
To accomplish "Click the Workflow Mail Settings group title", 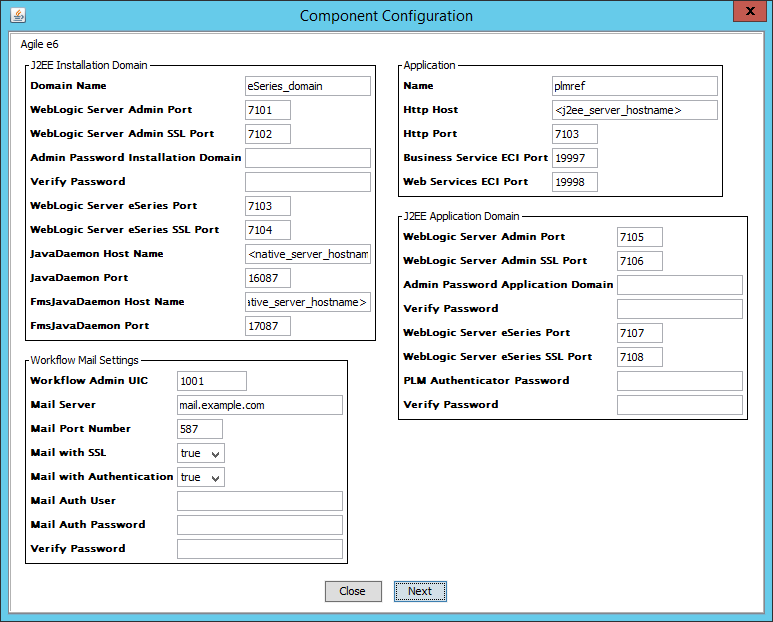I will click(x=84, y=360).
